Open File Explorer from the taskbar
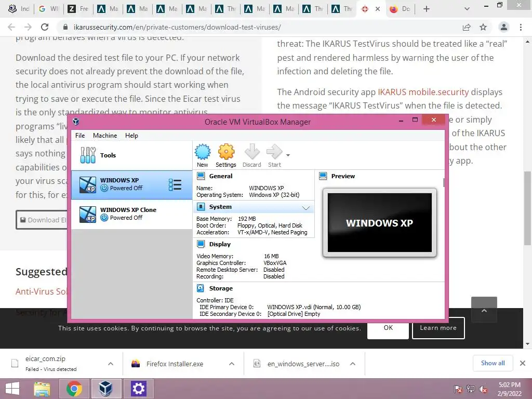Screen dimensions: 532x399 (x=42, y=389)
